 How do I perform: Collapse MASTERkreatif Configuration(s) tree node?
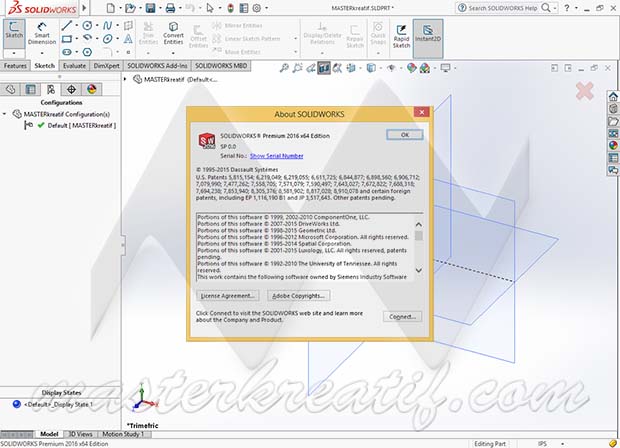5,114
